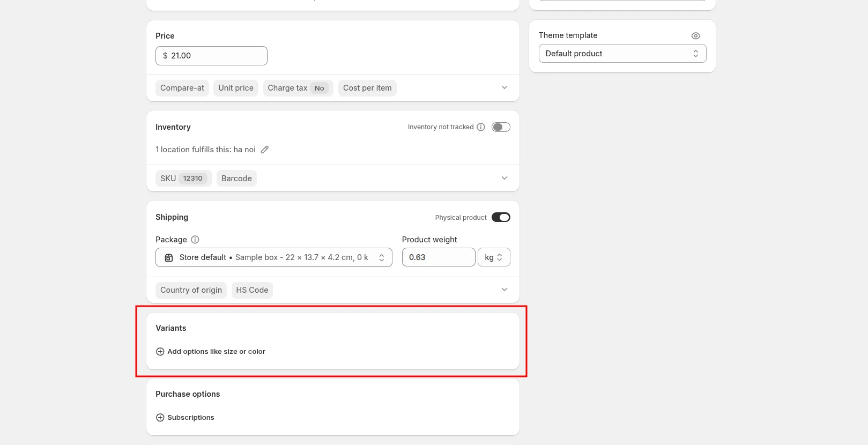Toggle the Physical product switch

pos(501,217)
